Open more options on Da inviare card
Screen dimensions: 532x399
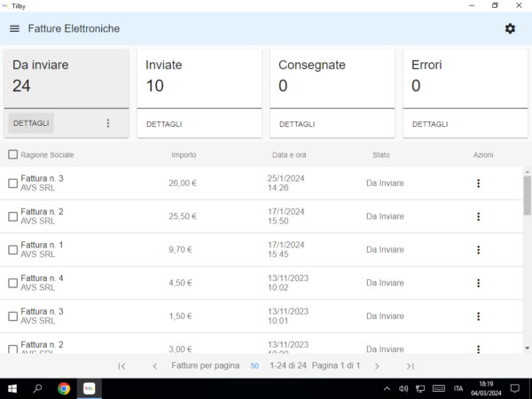(108, 123)
